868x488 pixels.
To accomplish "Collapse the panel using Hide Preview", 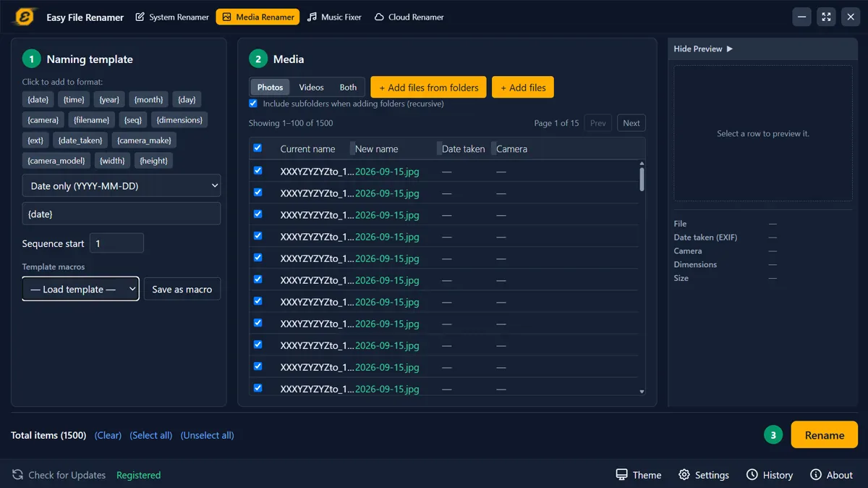I will coord(703,49).
